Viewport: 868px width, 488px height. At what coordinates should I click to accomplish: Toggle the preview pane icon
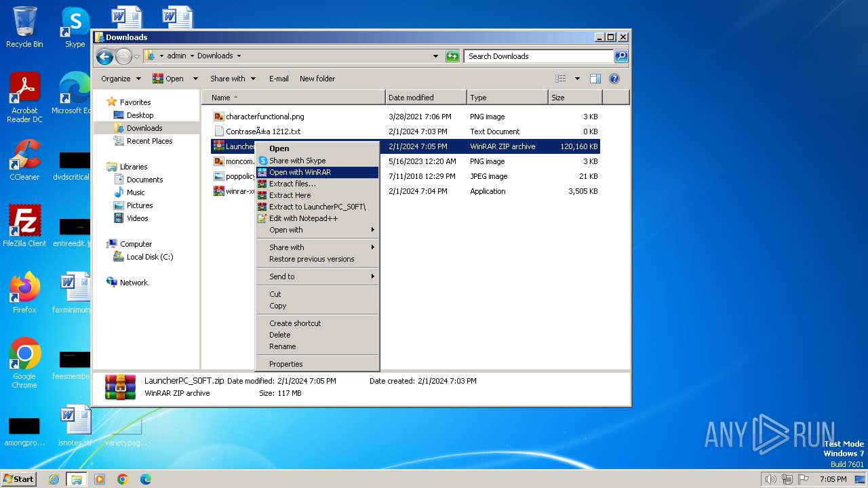[595, 79]
